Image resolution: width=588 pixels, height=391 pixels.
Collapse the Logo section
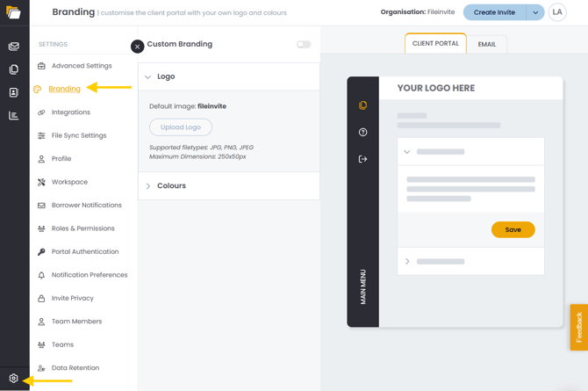pos(148,77)
